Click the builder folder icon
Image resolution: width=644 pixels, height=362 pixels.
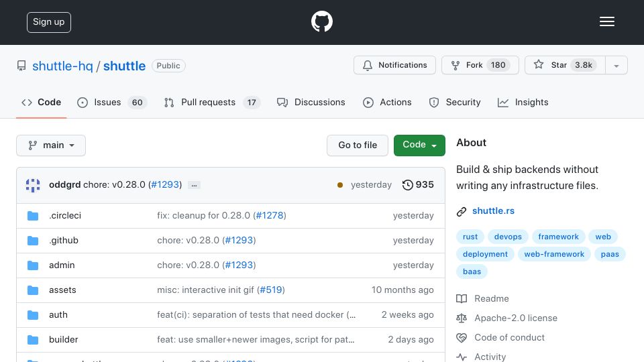pos(33,340)
